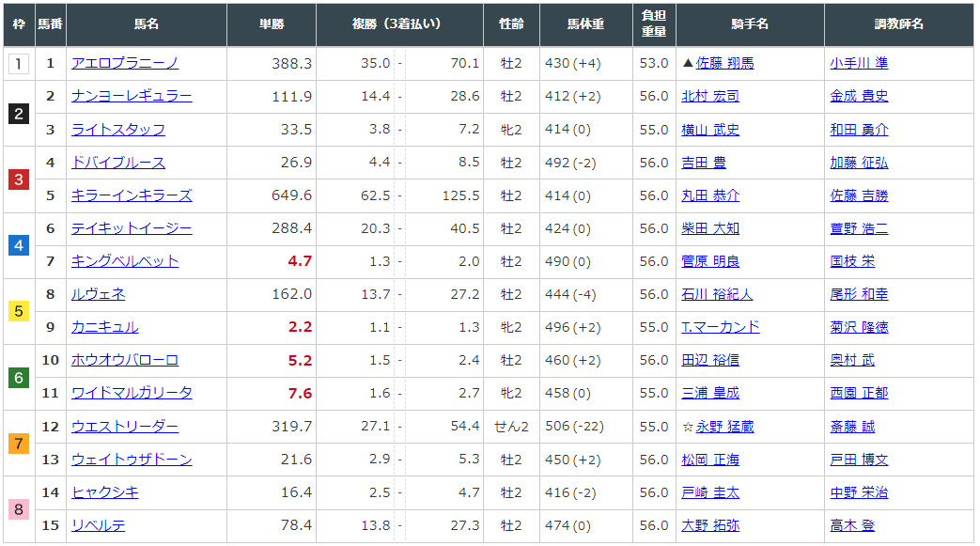Open horse アエロプラニーノ page
Viewport: 980px width, 546px height.
[x=125, y=64]
